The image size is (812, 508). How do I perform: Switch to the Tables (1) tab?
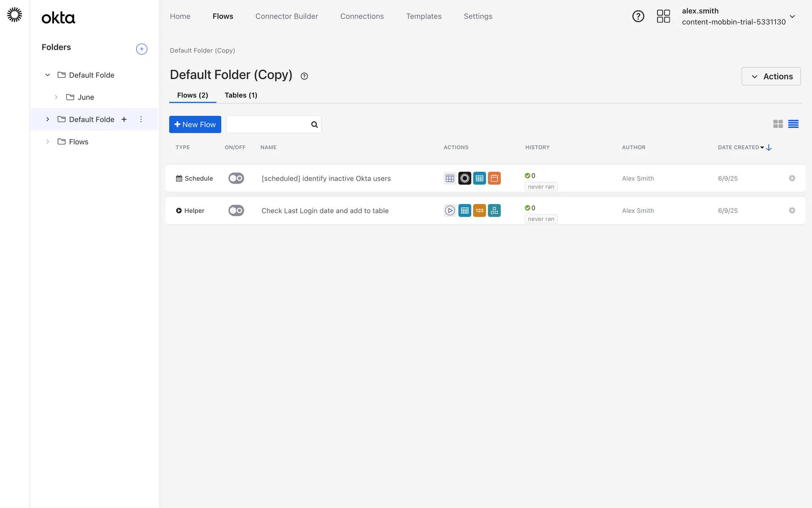point(241,95)
